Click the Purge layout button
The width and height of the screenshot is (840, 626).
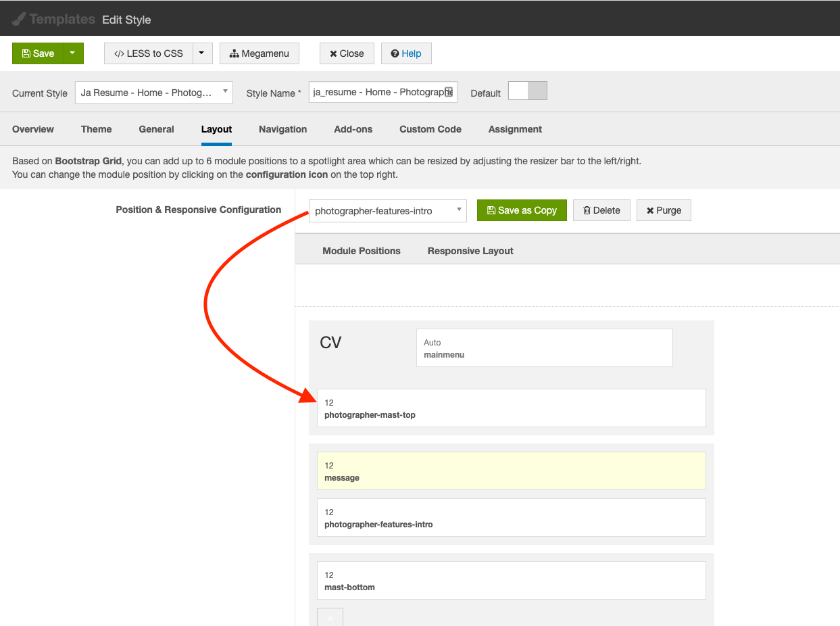pos(664,210)
